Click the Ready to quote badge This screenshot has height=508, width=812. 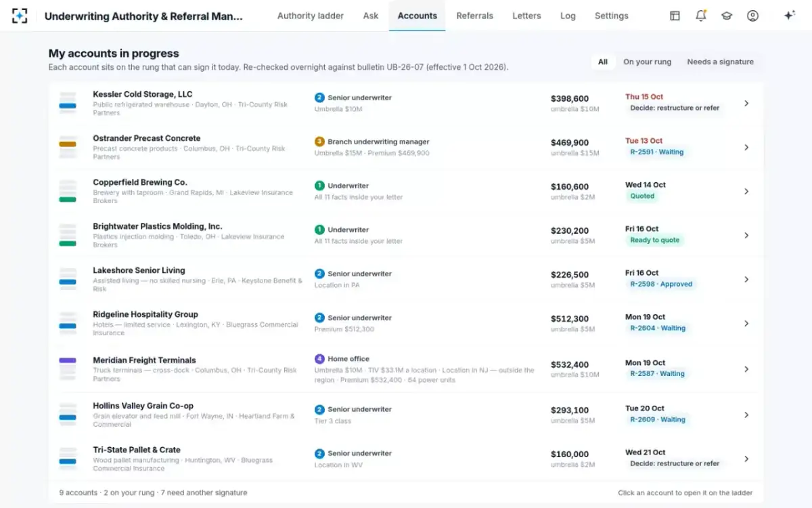(654, 240)
